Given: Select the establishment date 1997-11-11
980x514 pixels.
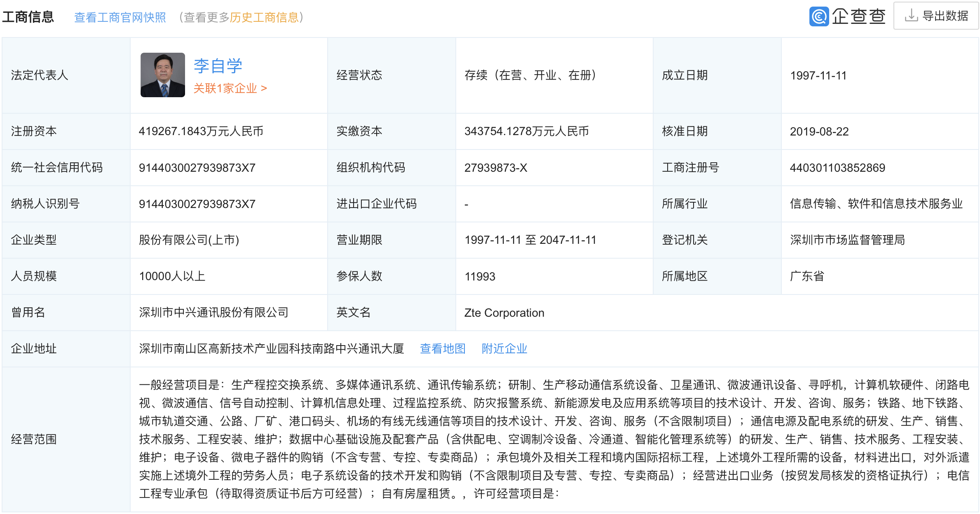Looking at the screenshot, I should coord(818,75).
